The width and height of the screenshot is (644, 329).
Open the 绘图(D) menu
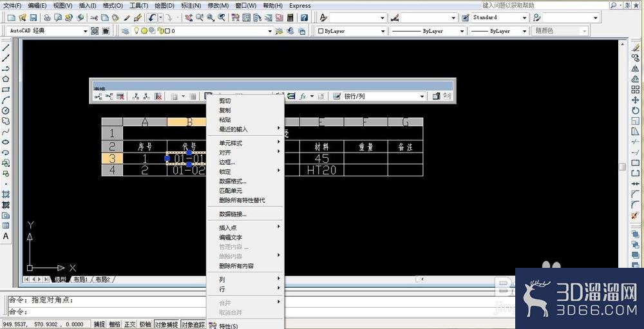164,6
